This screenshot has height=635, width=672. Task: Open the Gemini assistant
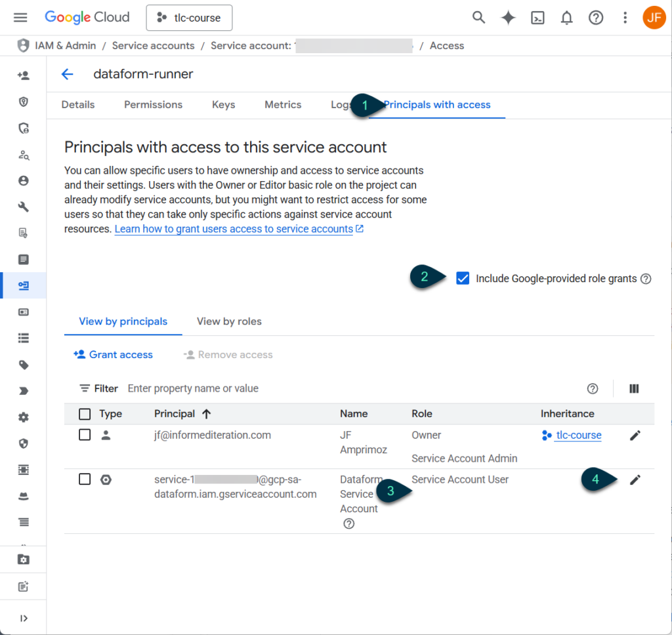pyautogui.click(x=508, y=18)
